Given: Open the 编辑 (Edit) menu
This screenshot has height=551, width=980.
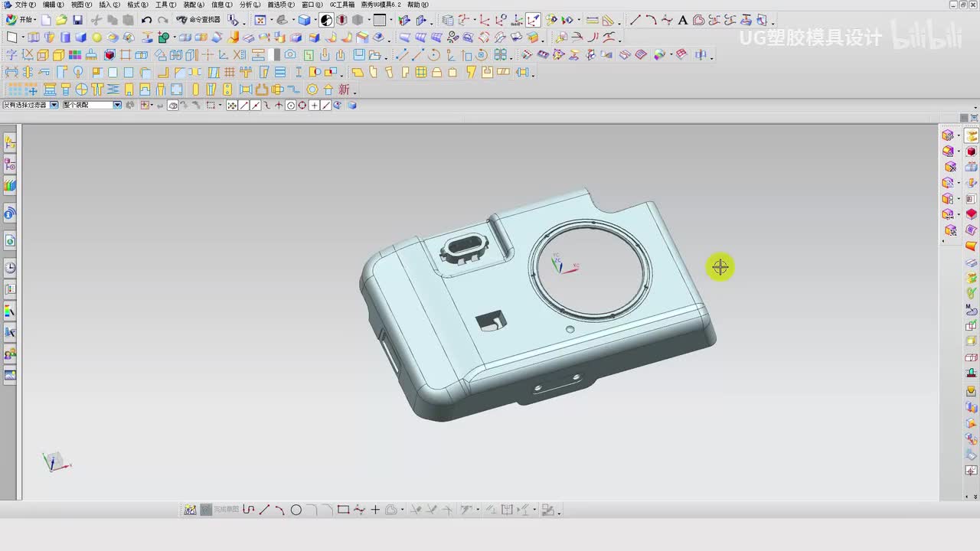Looking at the screenshot, I should [54, 5].
